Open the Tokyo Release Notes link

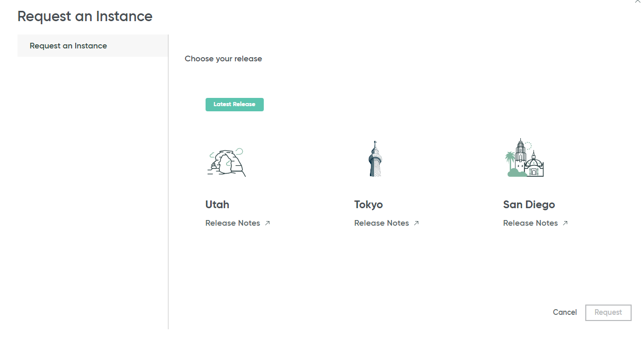(x=382, y=223)
